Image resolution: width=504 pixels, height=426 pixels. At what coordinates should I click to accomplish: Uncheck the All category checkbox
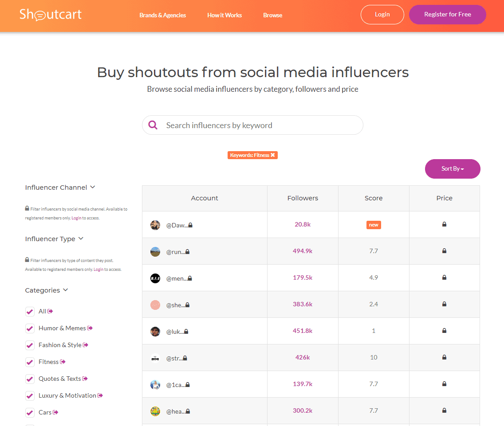coord(30,311)
